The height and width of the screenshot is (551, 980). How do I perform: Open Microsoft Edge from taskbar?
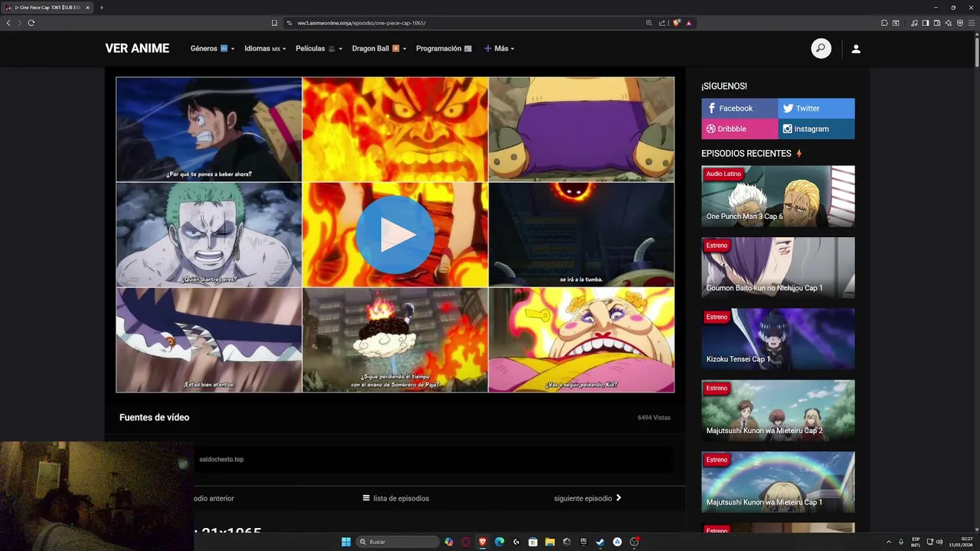click(x=499, y=542)
